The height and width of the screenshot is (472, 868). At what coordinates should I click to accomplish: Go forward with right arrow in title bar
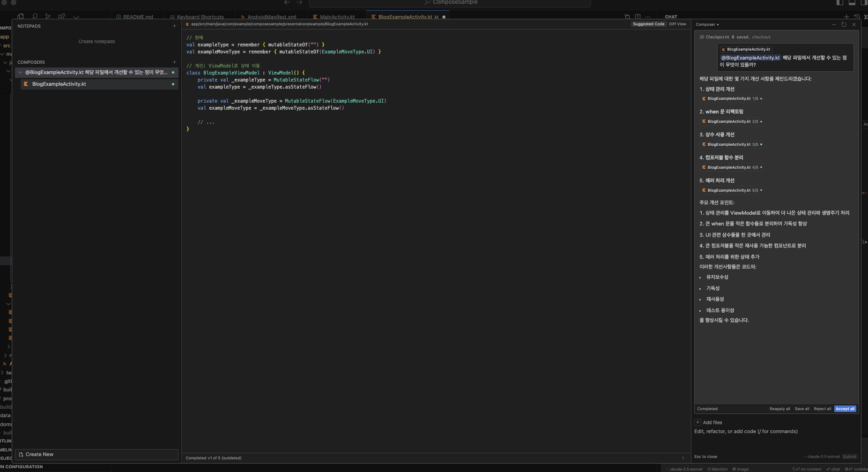click(x=299, y=2)
